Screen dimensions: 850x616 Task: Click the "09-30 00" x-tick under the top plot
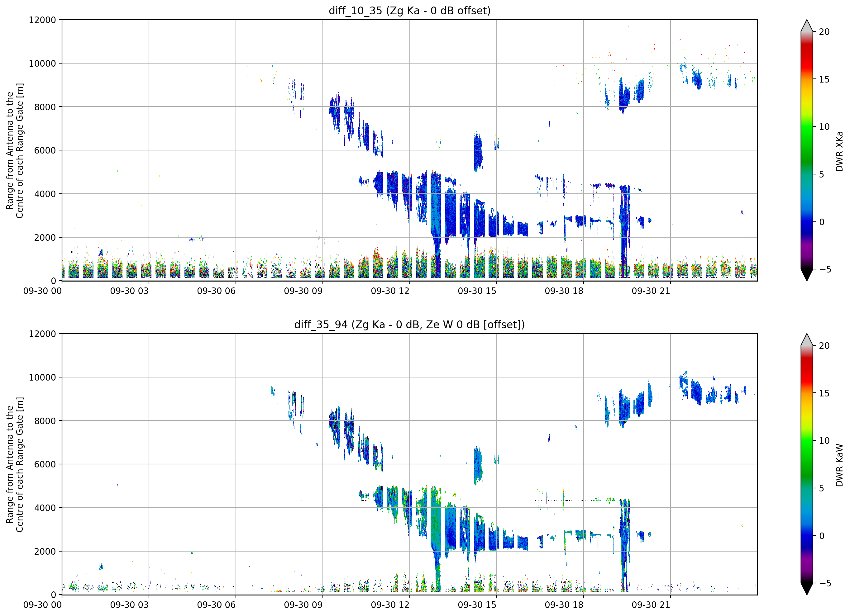(x=42, y=291)
